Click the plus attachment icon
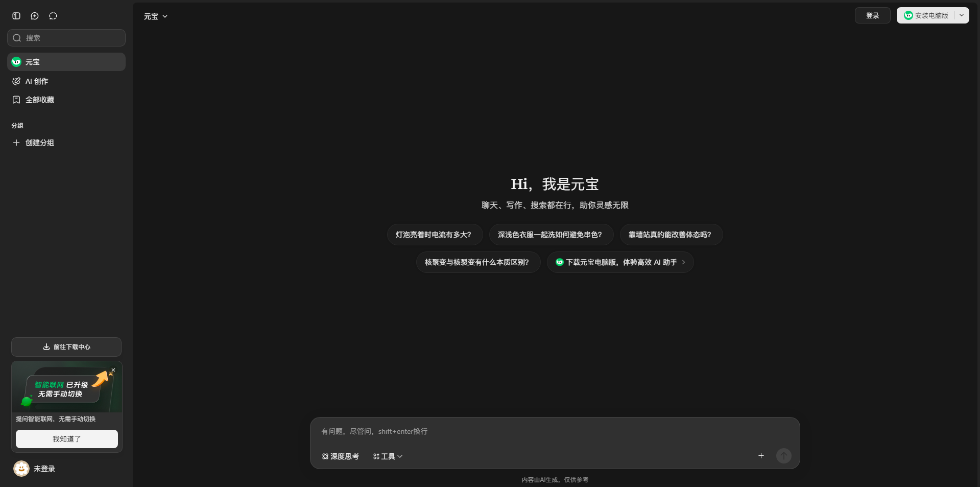Image resolution: width=980 pixels, height=487 pixels. coord(761,455)
